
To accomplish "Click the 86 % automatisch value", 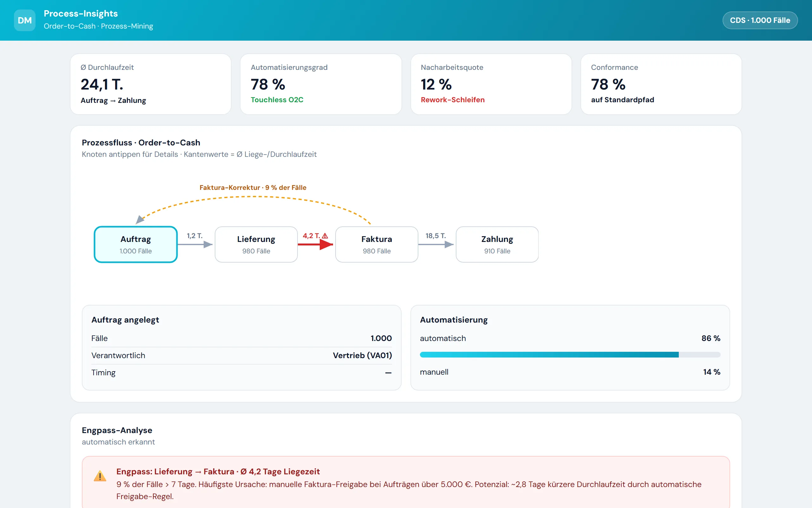I will point(711,338).
